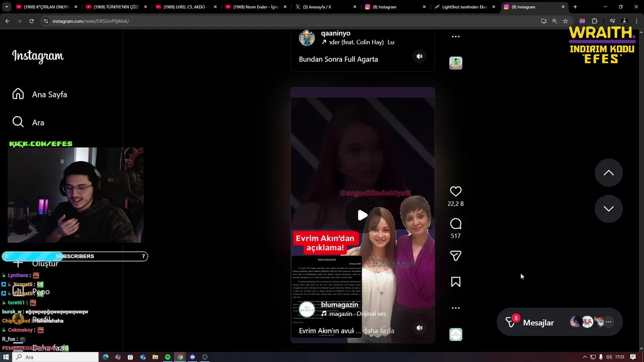Viewport: 644px width, 362px height.
Task: Open volume control in system tray
Action: [x=609, y=357]
